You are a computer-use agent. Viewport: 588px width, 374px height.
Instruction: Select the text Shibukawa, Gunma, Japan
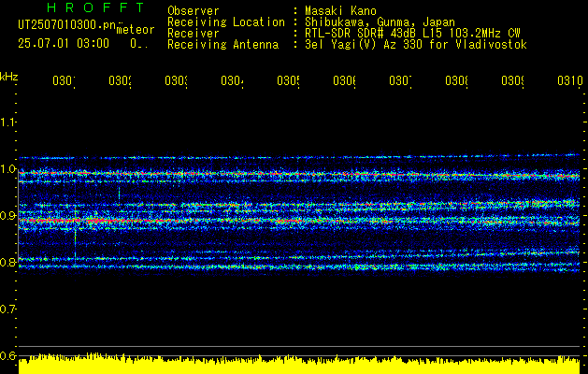[380, 22]
